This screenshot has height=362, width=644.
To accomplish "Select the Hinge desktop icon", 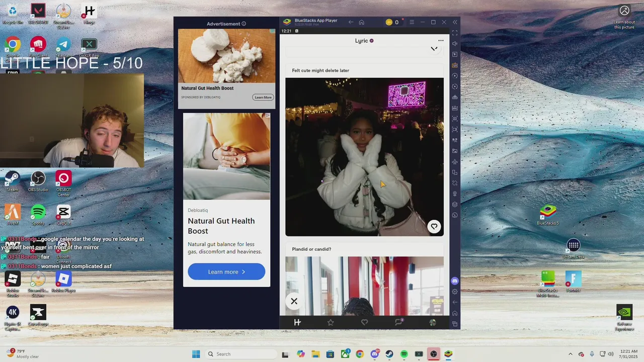I will pos(89,14).
